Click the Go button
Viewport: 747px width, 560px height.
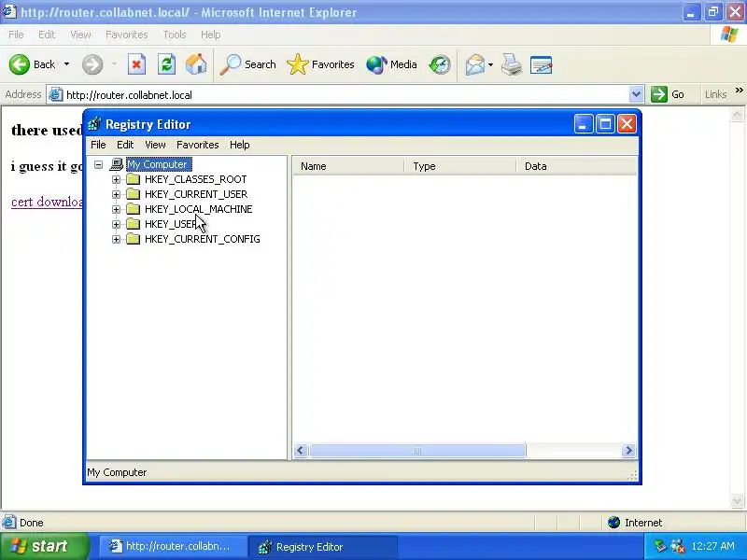(668, 94)
